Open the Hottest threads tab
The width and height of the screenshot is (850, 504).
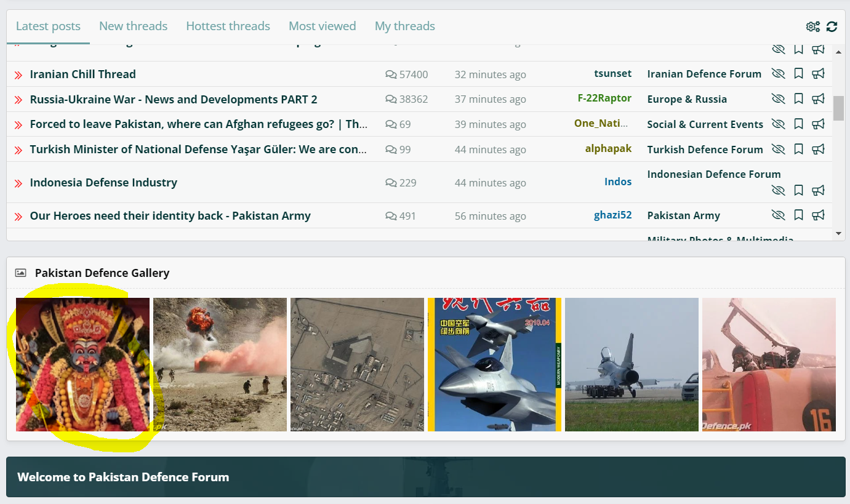[x=228, y=26]
